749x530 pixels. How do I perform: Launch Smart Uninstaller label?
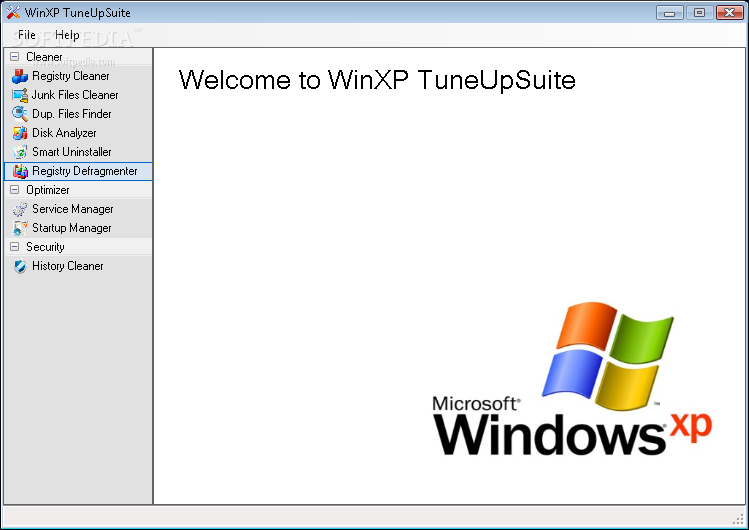coord(72,152)
